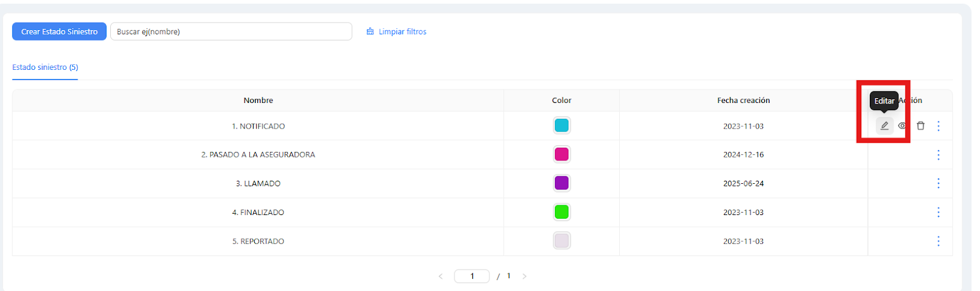Click the broom icon beside Limpiar filtros

pyautogui.click(x=370, y=31)
